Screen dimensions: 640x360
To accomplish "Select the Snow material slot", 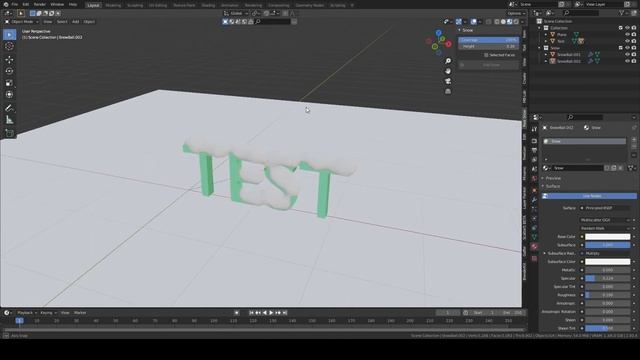I will point(584,141).
